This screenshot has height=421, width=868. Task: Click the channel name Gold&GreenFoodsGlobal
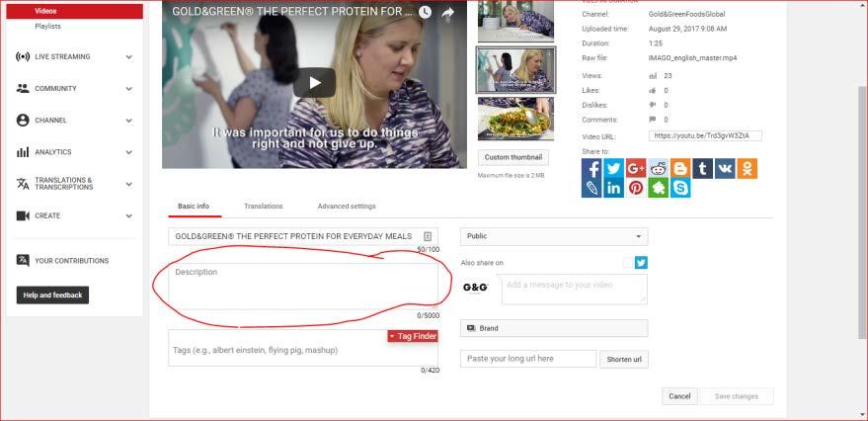tap(686, 14)
